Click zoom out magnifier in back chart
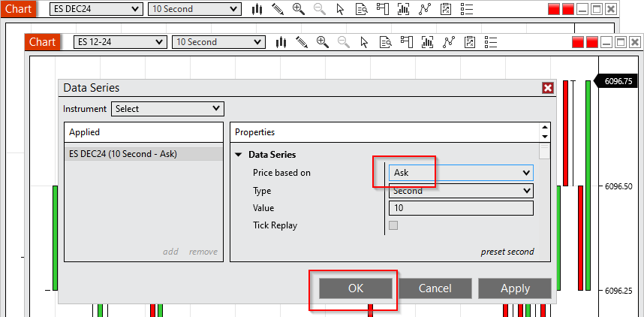The image size is (644, 317). (320, 9)
